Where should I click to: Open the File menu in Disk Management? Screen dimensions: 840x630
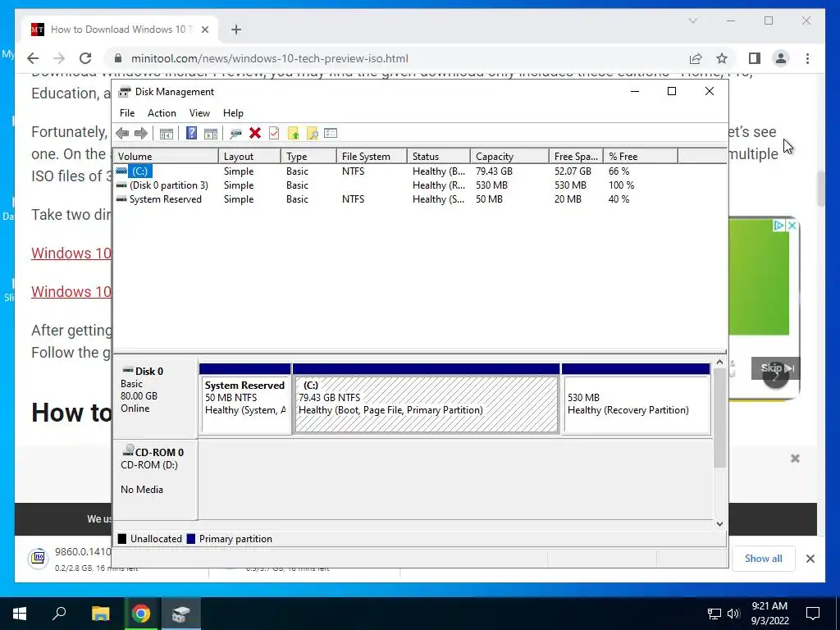[127, 113]
